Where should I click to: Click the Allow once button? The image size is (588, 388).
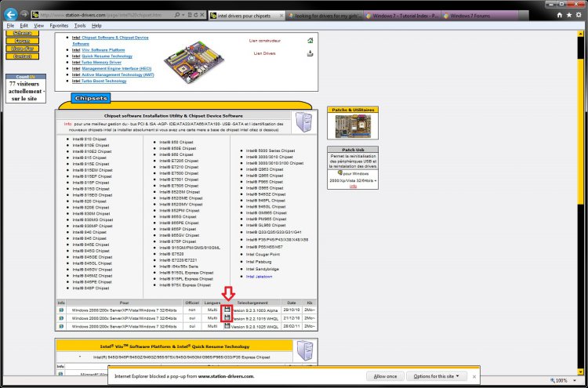point(385,376)
